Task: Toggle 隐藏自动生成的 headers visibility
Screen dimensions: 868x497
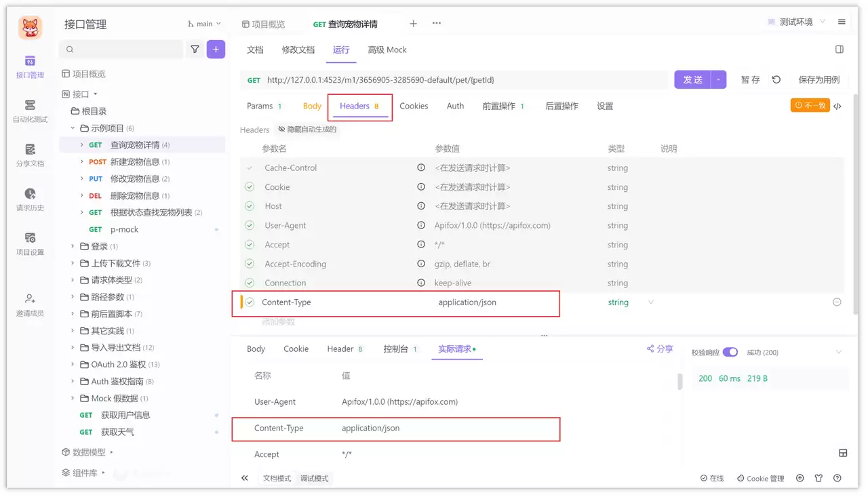Action: click(x=307, y=130)
